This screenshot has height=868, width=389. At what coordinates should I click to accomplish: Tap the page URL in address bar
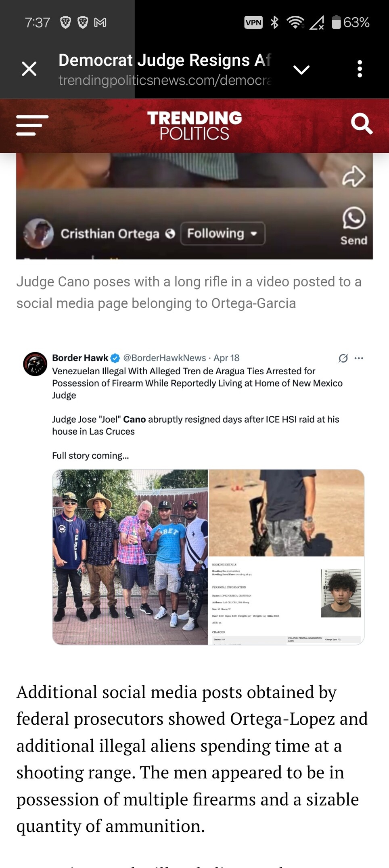(165, 80)
